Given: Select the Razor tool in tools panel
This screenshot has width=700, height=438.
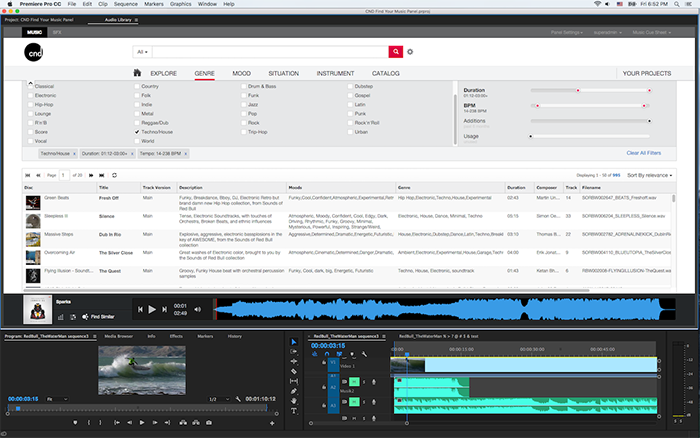Looking at the screenshot, I should [293, 372].
